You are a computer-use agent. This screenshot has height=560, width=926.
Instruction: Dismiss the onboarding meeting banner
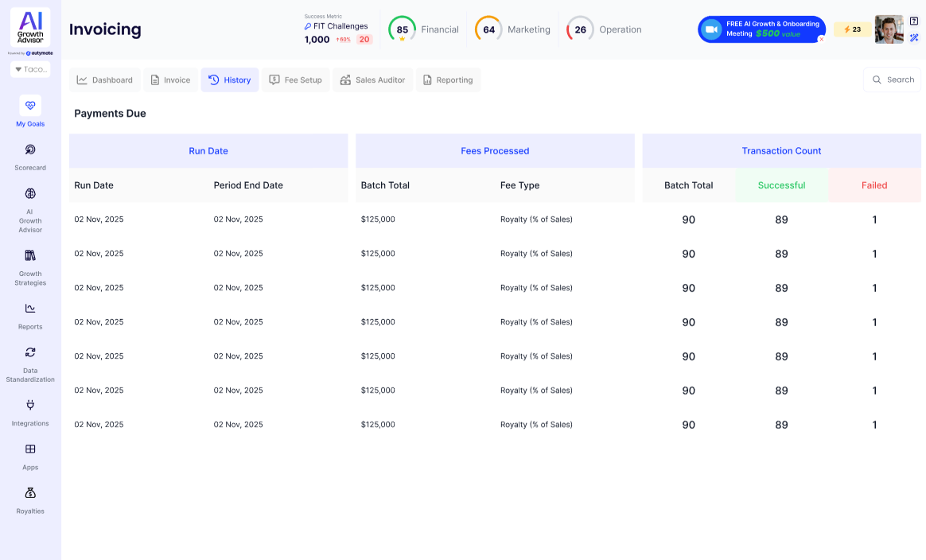pos(821,39)
